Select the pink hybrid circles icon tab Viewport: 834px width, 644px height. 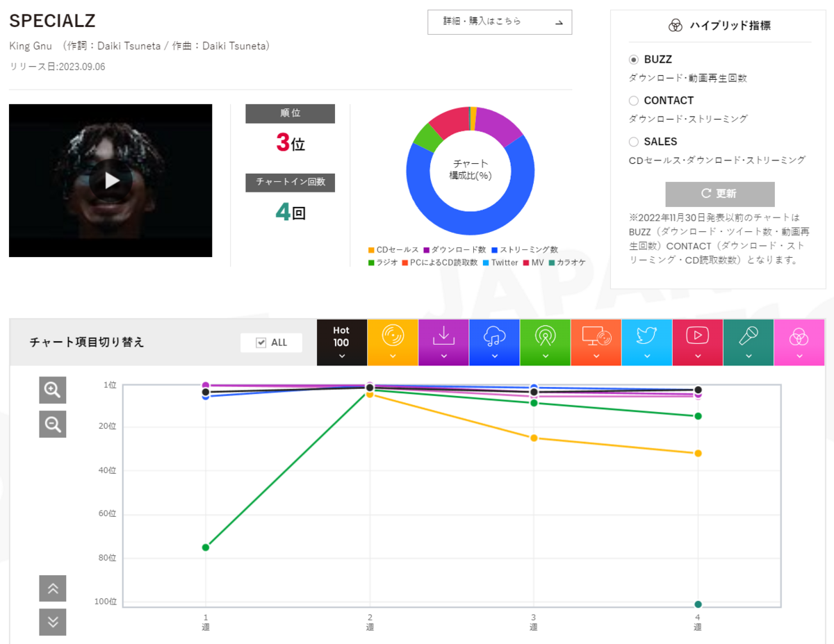(x=799, y=342)
